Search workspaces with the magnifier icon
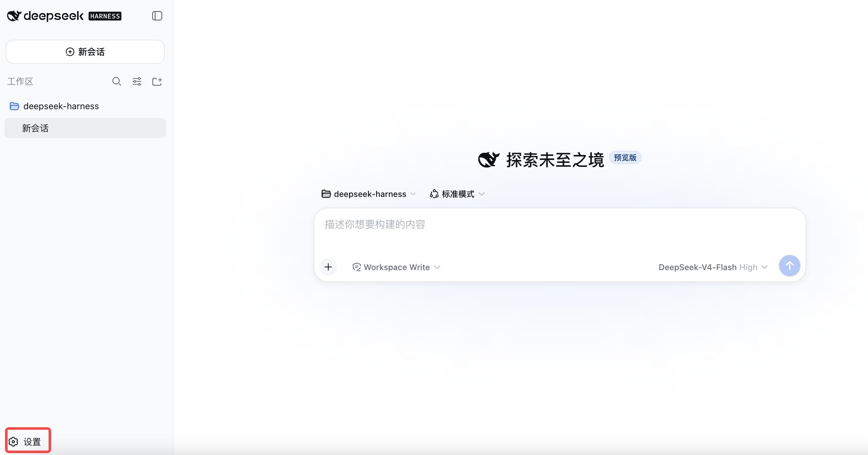Screen dimensions: 868x455 click(116, 81)
